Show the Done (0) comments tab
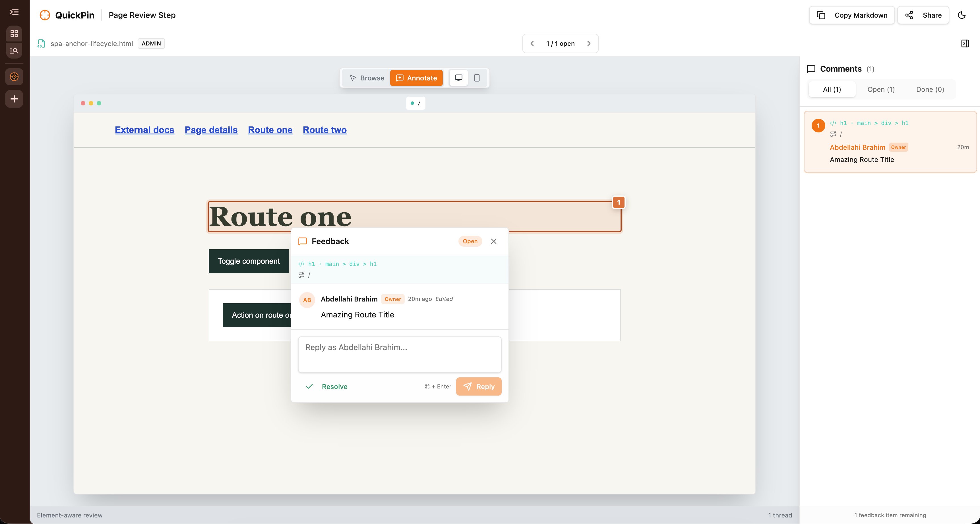This screenshot has height=524, width=980. pyautogui.click(x=930, y=90)
